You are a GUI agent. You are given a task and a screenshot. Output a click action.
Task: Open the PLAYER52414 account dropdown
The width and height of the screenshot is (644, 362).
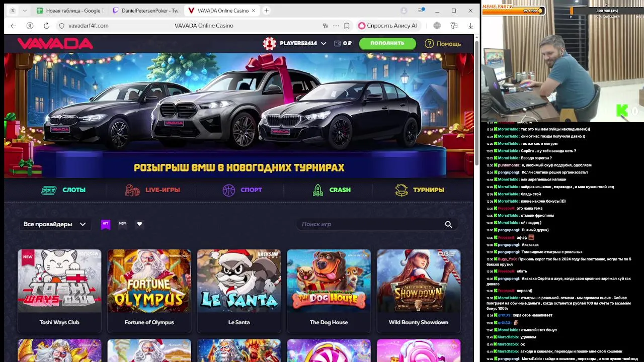click(x=302, y=44)
